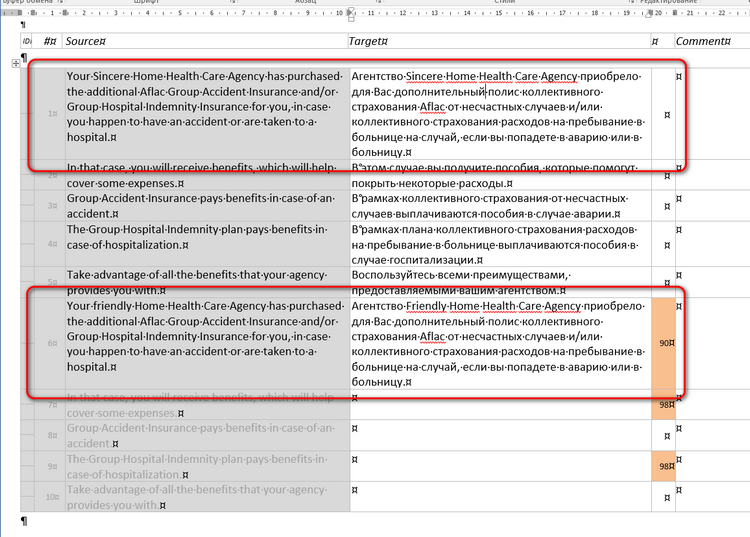750x537 pixels.
Task: Click target text 'покрыть некоторые расходы.'
Action: [429, 183]
